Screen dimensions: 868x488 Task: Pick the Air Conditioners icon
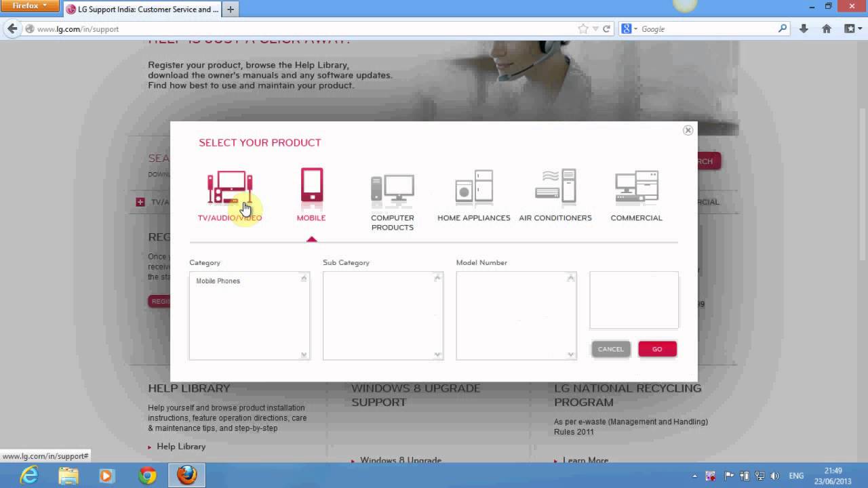pos(555,186)
